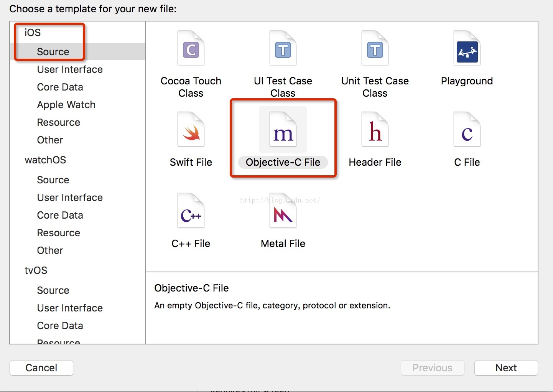Image resolution: width=553 pixels, height=392 pixels.
Task: Click the 'C File' label
Action: tap(467, 162)
